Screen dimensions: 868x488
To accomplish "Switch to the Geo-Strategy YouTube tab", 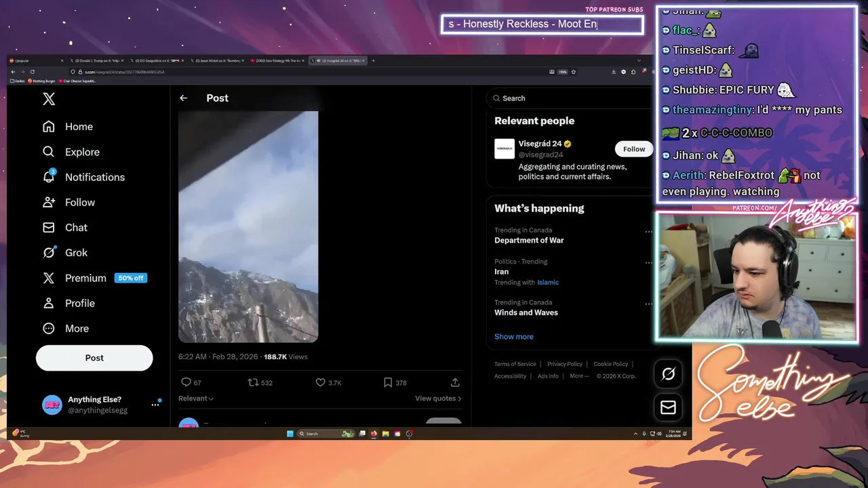I will (278, 60).
